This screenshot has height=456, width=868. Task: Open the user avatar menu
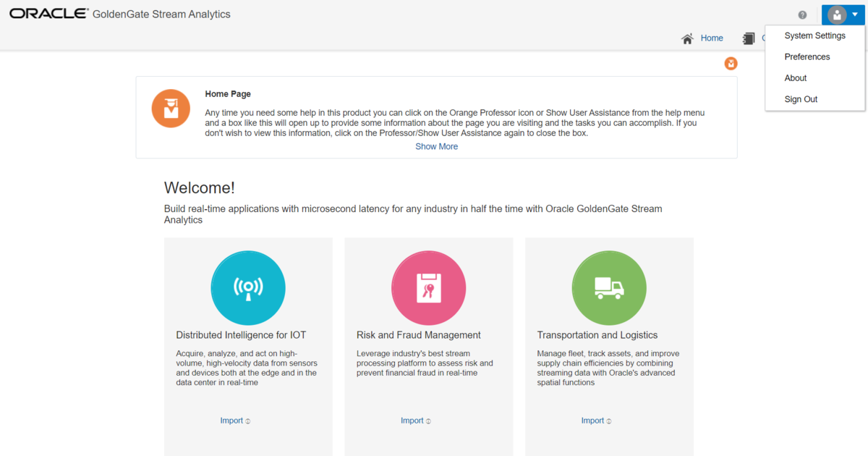(837, 15)
